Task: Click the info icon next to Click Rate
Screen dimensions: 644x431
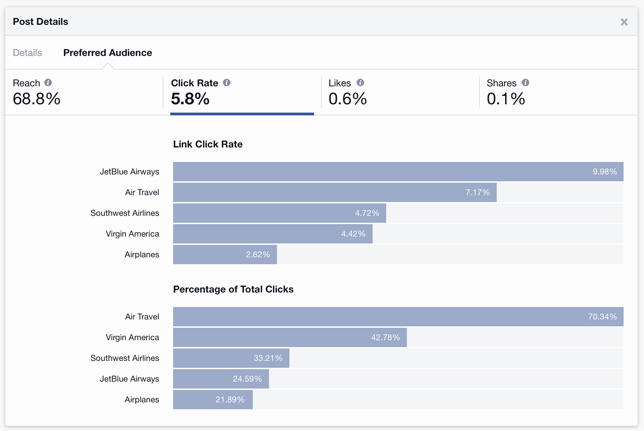Action: 227,83
